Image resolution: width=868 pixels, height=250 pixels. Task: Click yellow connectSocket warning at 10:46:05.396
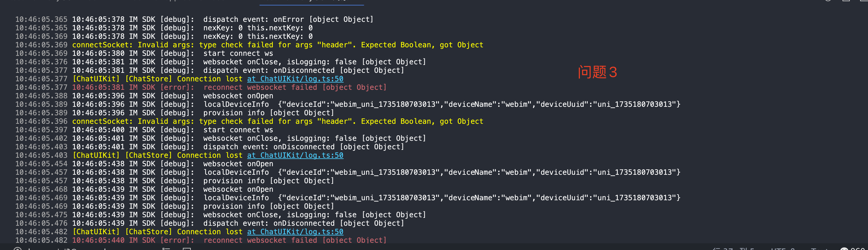click(x=277, y=121)
